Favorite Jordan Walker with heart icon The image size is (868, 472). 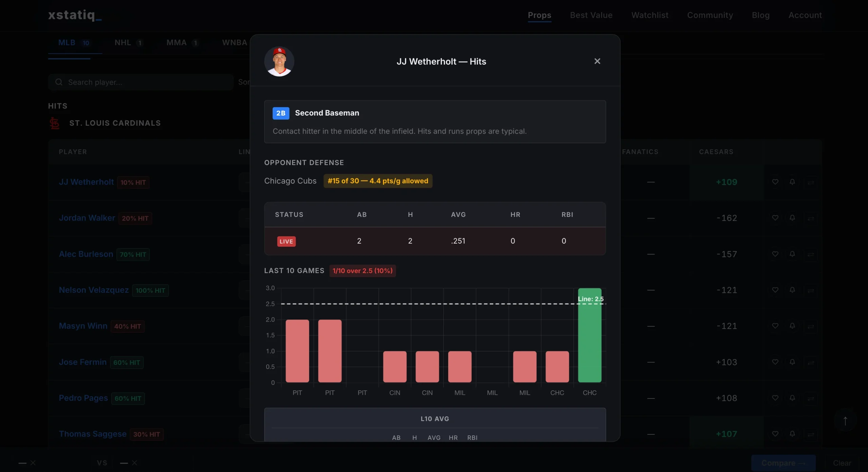click(775, 218)
